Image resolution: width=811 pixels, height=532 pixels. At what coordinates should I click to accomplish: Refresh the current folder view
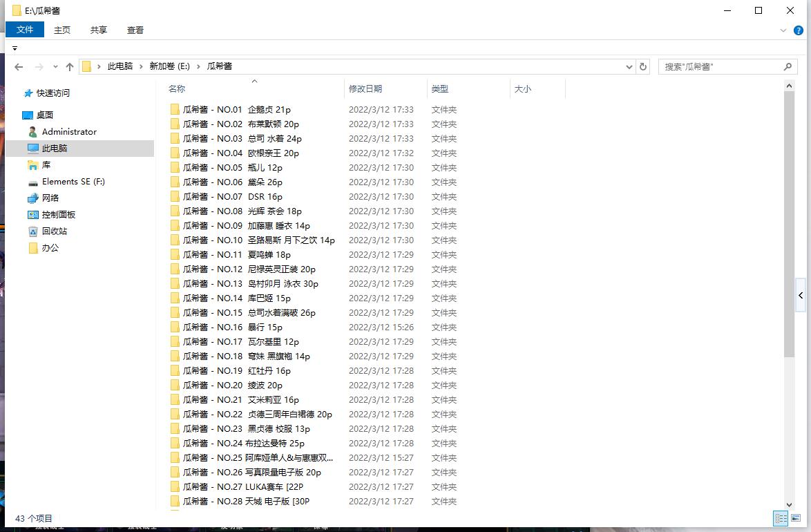(643, 67)
